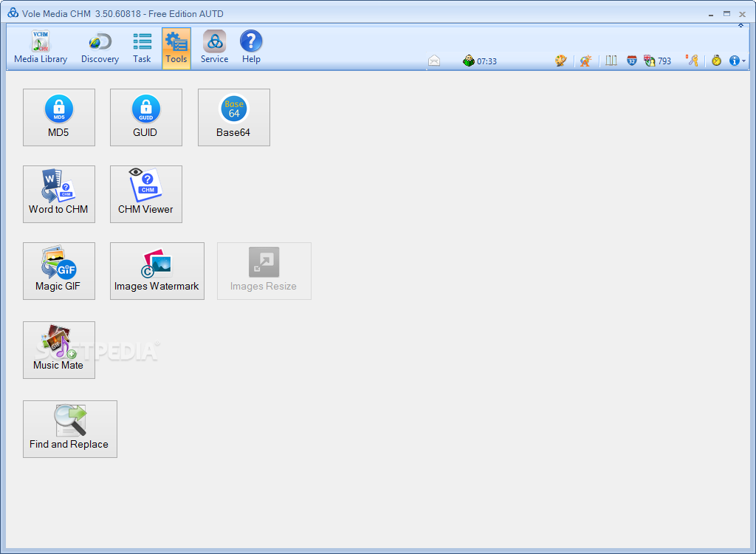Click the open book panels icon
This screenshot has width=756, height=554.
(x=611, y=61)
